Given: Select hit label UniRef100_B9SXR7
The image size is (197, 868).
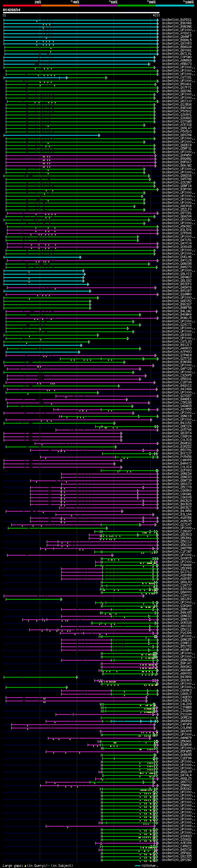Looking at the screenshot, I should (x=176, y=291).
